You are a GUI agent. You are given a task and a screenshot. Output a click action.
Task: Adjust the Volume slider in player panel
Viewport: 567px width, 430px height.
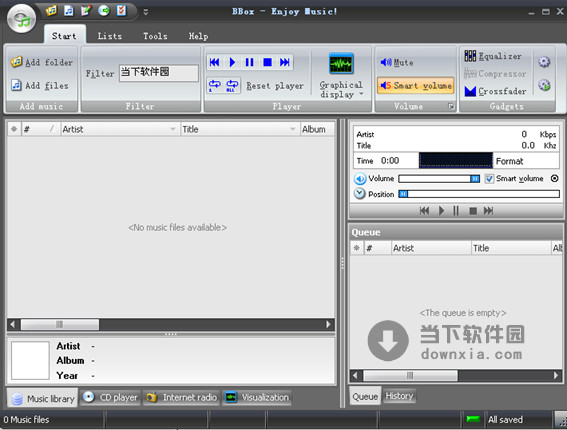tap(439, 179)
